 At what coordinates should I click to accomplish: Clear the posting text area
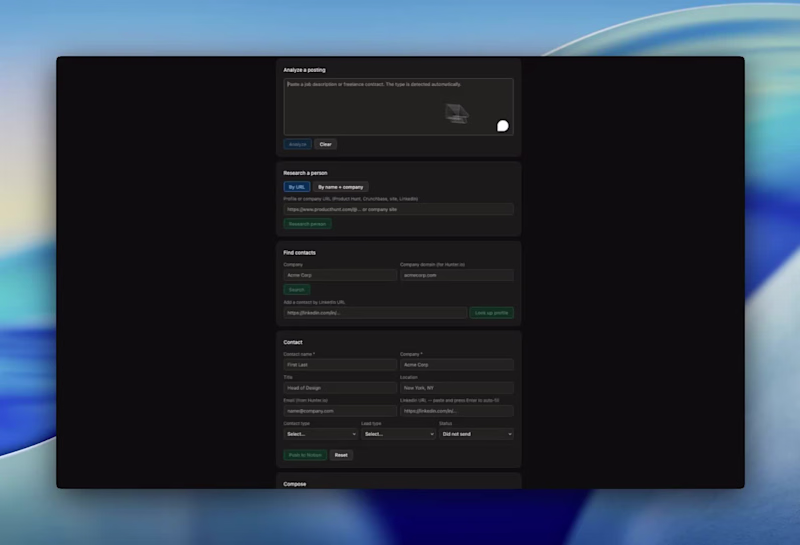[x=326, y=144]
